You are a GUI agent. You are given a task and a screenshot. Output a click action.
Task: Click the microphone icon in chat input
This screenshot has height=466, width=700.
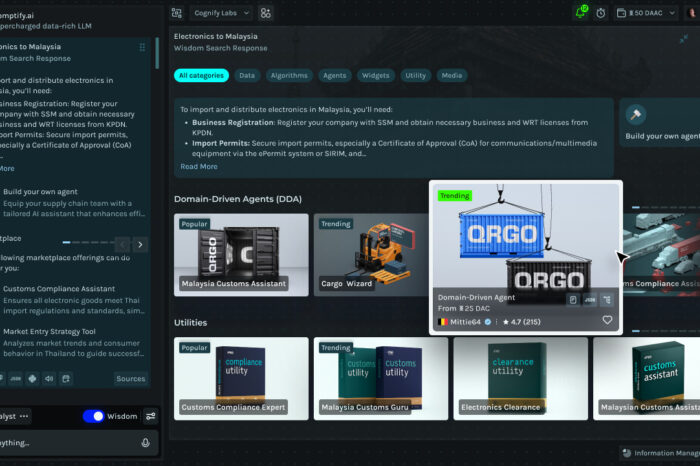coord(146,442)
